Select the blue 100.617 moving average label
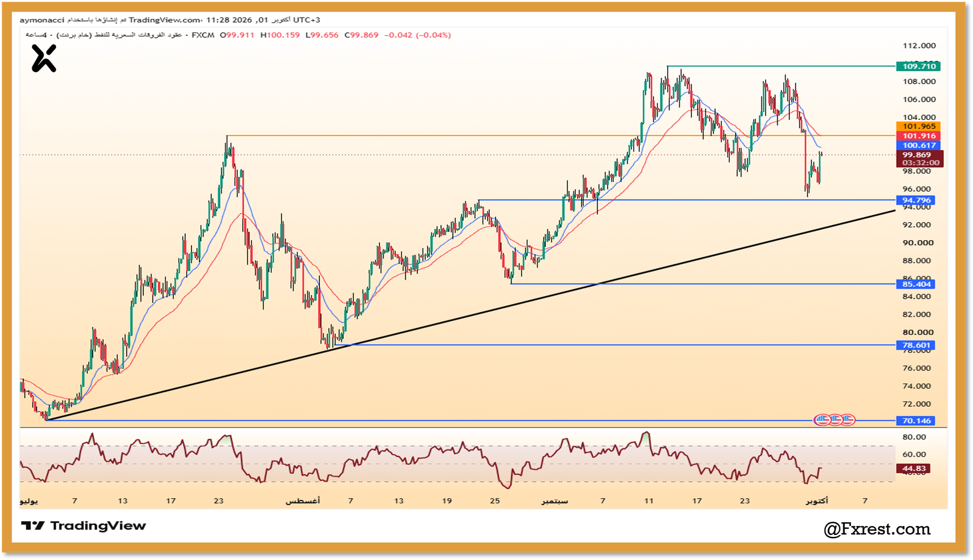This screenshot has height=560, width=973. tap(918, 145)
